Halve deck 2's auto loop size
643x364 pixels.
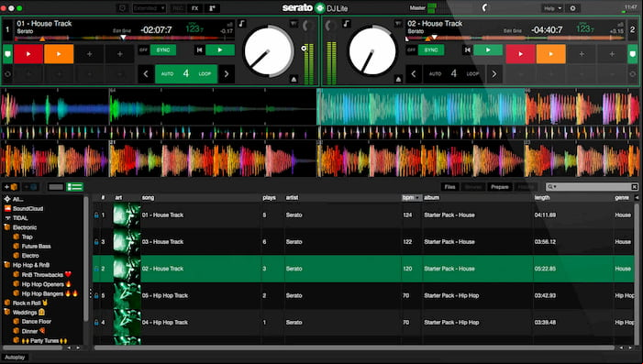coord(414,74)
